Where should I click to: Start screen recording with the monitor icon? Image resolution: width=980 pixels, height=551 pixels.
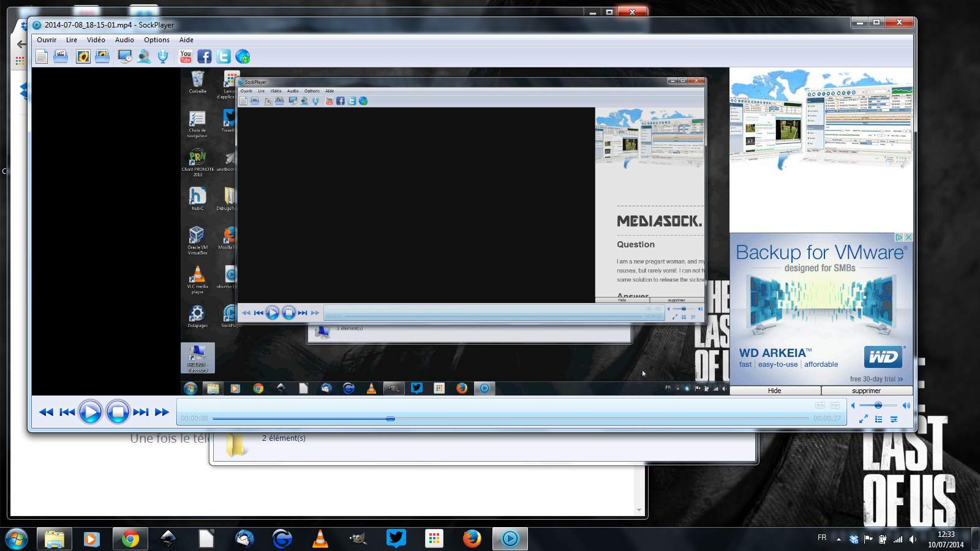click(x=125, y=57)
